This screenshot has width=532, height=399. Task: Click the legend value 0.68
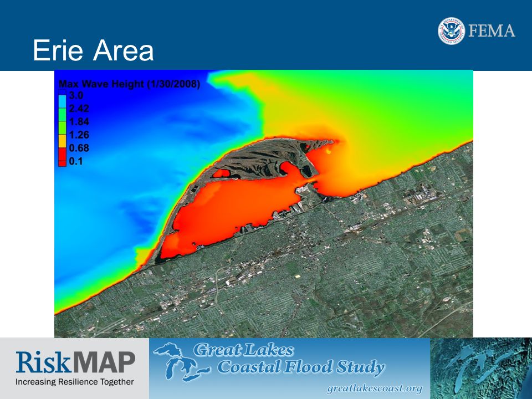click(79, 149)
